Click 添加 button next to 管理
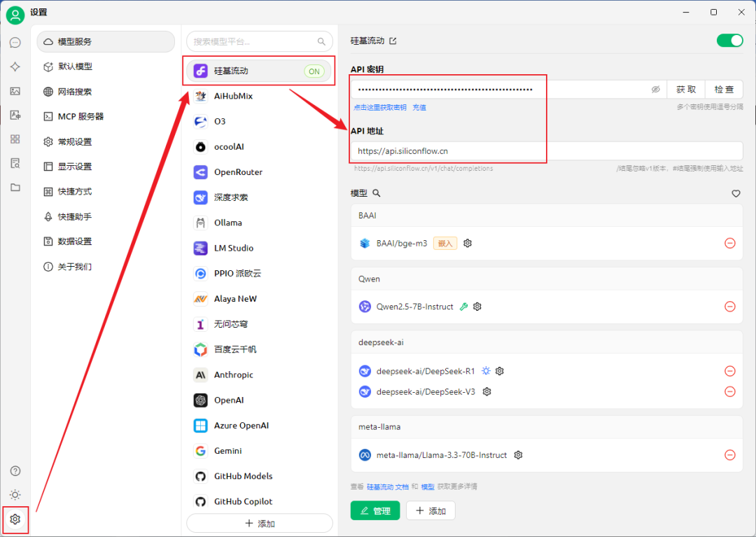756x537 pixels. (x=430, y=511)
